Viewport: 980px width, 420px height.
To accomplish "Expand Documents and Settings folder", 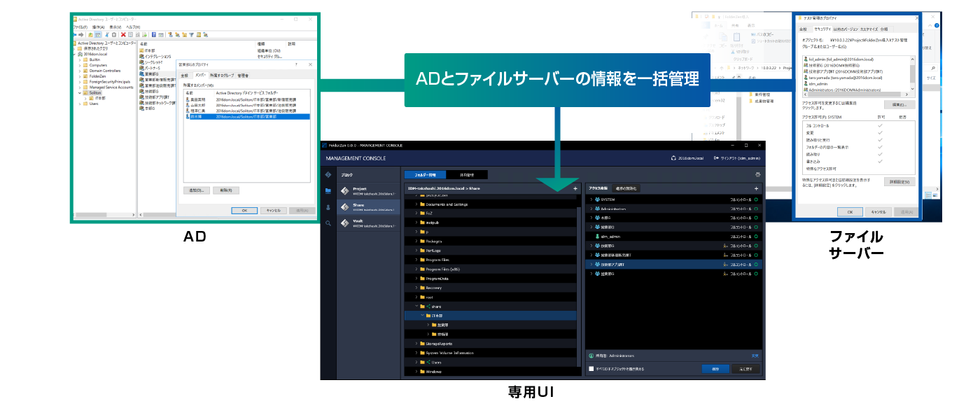I will [416, 204].
